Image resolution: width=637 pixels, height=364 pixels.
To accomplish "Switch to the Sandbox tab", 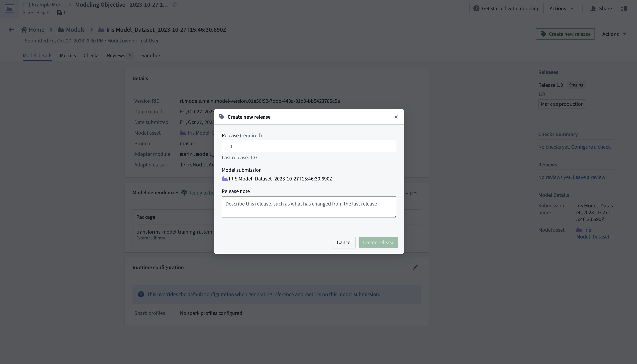I will pyautogui.click(x=151, y=55).
